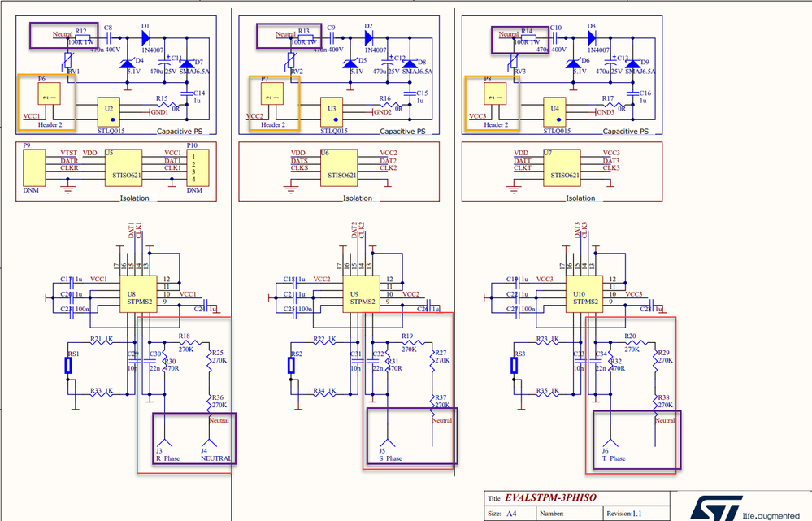Select the R13 resistor designator

303,31
